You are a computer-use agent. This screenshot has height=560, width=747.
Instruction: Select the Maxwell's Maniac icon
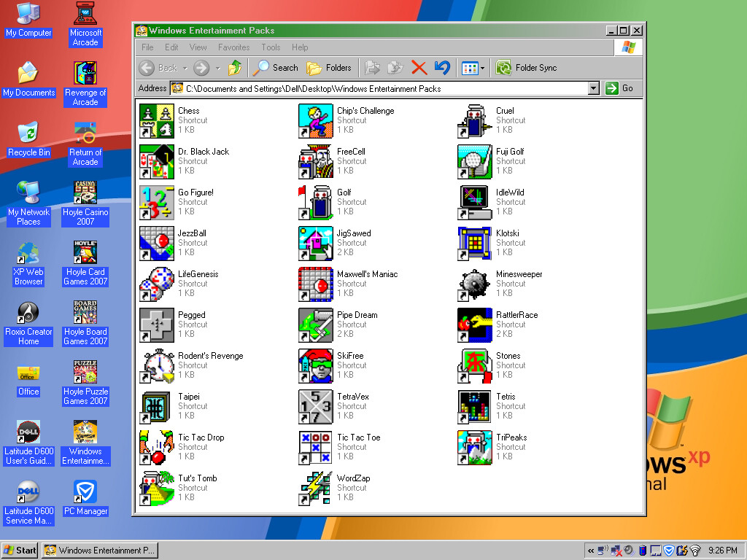pos(316,284)
